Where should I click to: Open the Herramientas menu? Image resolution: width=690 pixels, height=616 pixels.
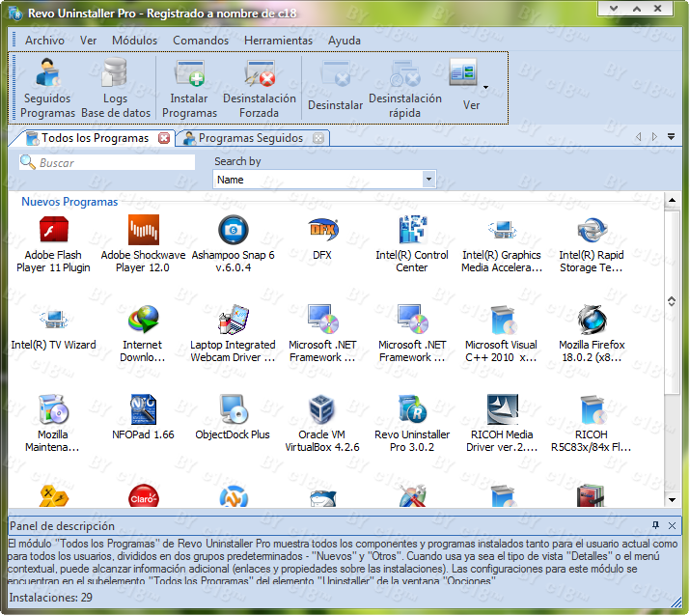(278, 41)
